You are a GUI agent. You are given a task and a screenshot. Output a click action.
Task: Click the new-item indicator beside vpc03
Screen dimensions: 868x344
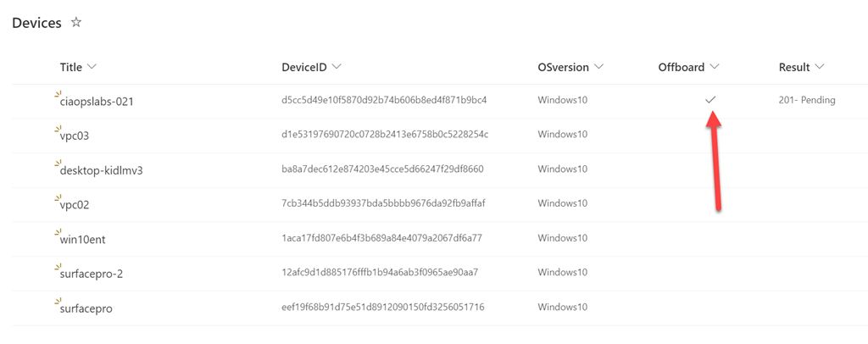(58, 129)
